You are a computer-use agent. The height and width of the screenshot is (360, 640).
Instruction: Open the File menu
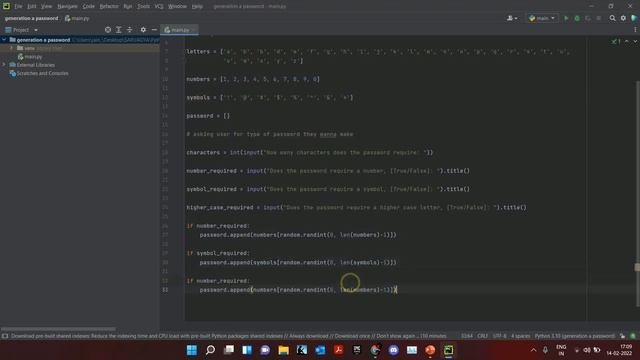pyautogui.click(x=18, y=6)
